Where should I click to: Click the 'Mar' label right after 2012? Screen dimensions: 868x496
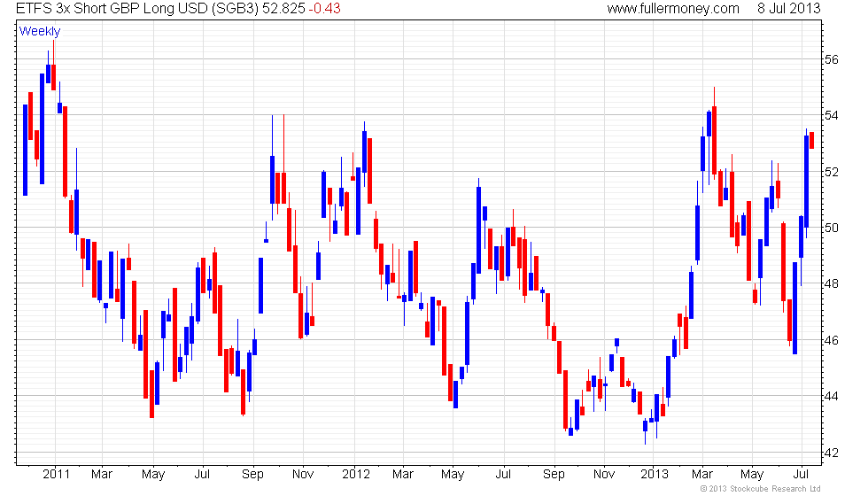click(403, 475)
